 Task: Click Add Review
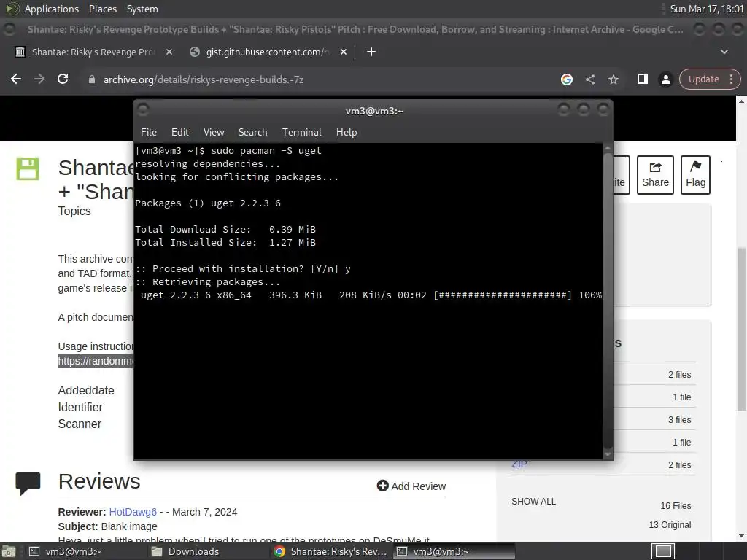coord(411,486)
